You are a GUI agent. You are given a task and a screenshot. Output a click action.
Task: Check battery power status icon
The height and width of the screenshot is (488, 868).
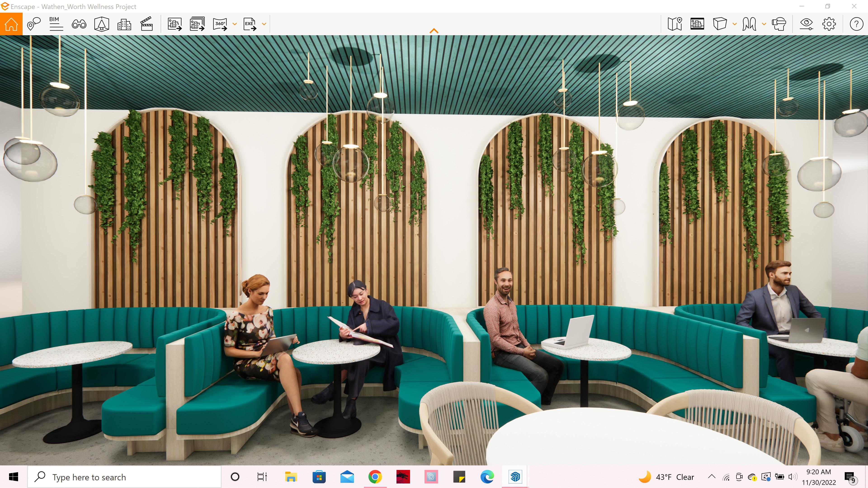(780, 477)
